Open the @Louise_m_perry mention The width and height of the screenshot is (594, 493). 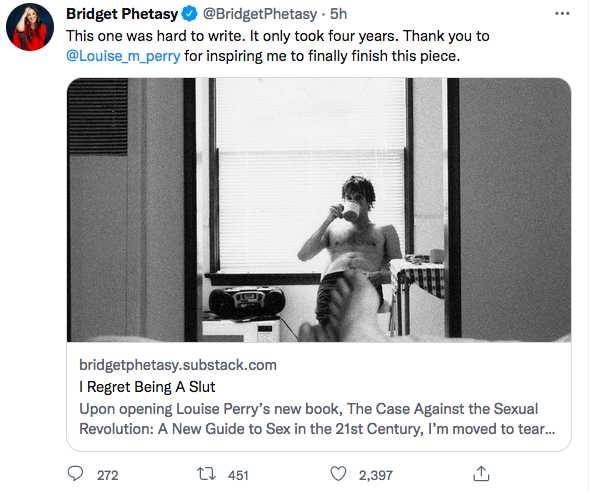click(123, 56)
